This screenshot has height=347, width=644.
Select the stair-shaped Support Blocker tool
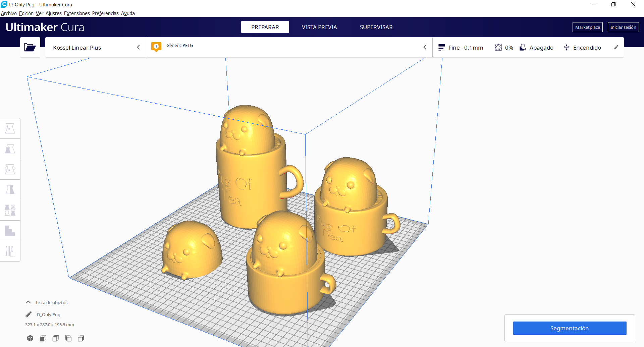pos(10,231)
